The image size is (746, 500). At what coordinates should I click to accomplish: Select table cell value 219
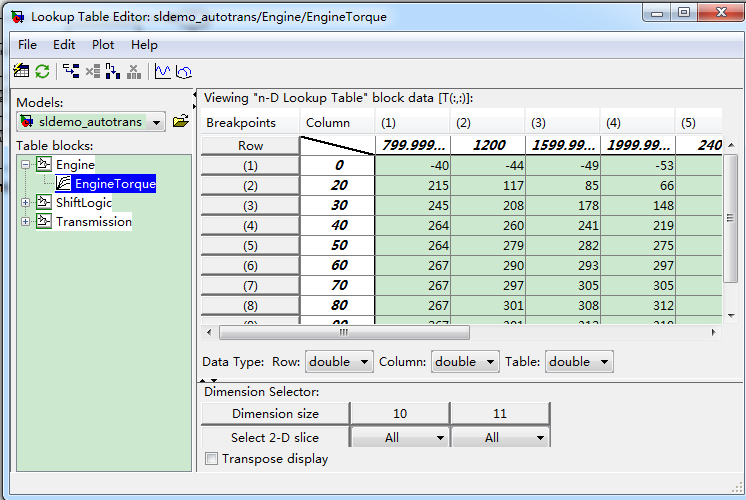(638, 225)
